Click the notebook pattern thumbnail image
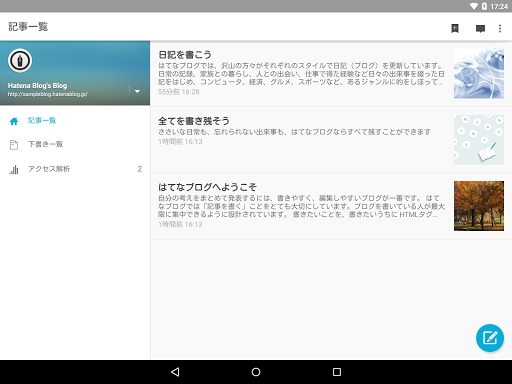This screenshot has height=384, width=512. tap(479, 140)
